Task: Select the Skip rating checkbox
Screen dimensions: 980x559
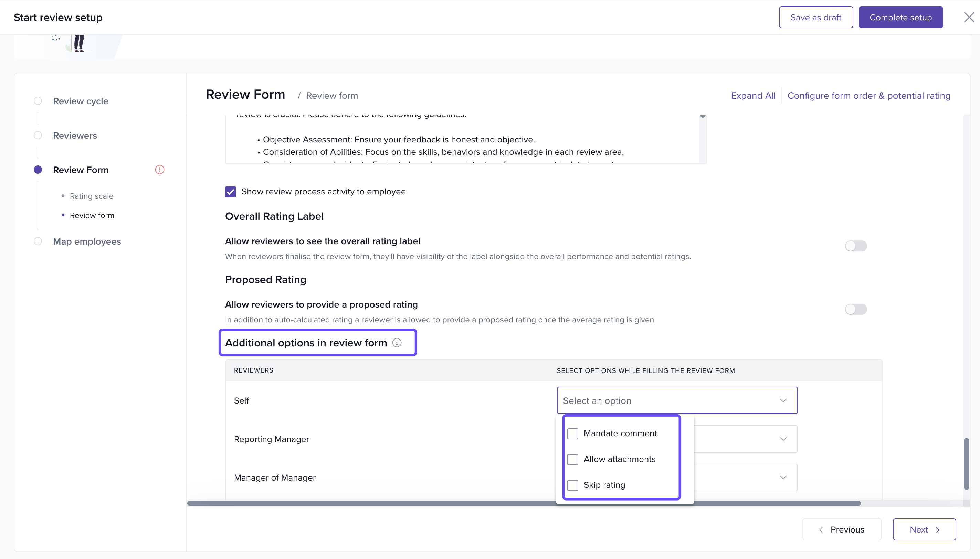Action: (x=572, y=485)
